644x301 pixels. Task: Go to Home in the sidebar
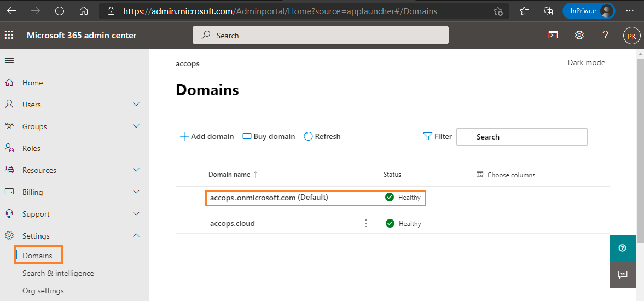click(32, 83)
